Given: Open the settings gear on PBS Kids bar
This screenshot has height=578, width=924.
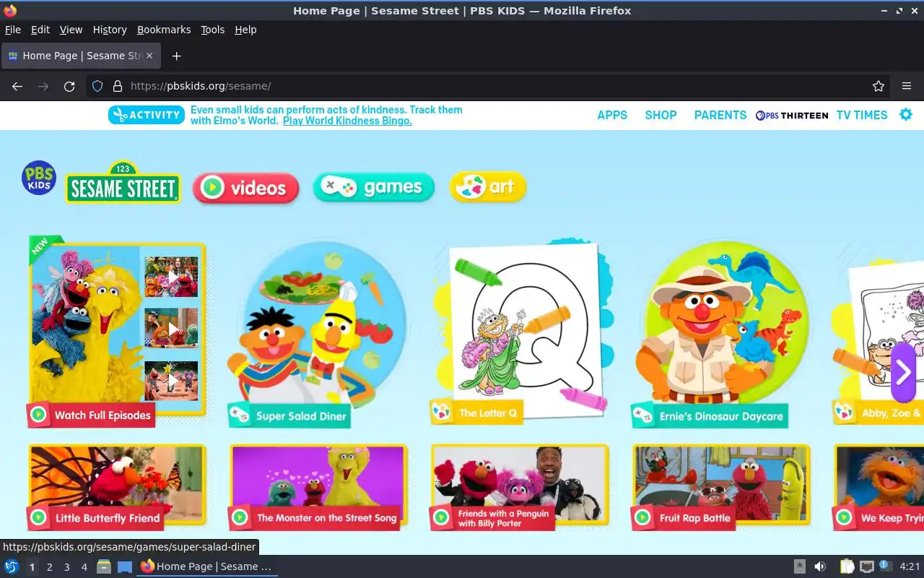Looking at the screenshot, I should point(906,114).
